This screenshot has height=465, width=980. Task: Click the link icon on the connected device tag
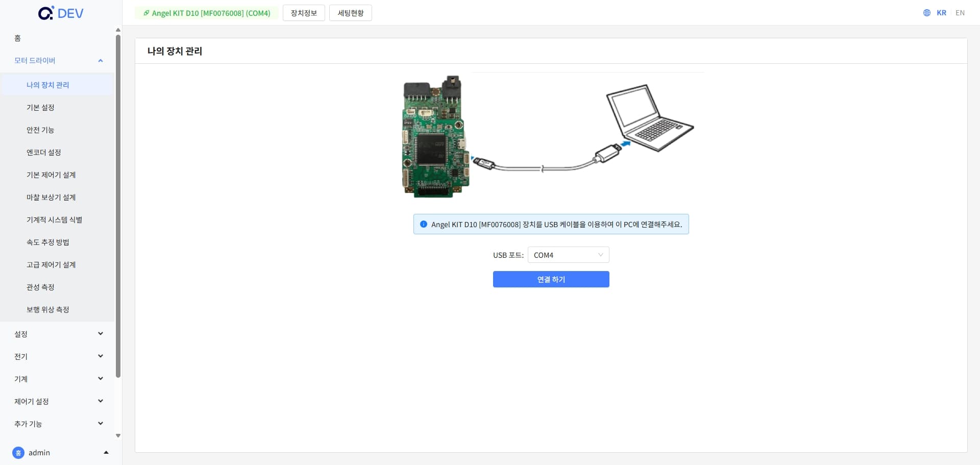pyautogui.click(x=146, y=13)
